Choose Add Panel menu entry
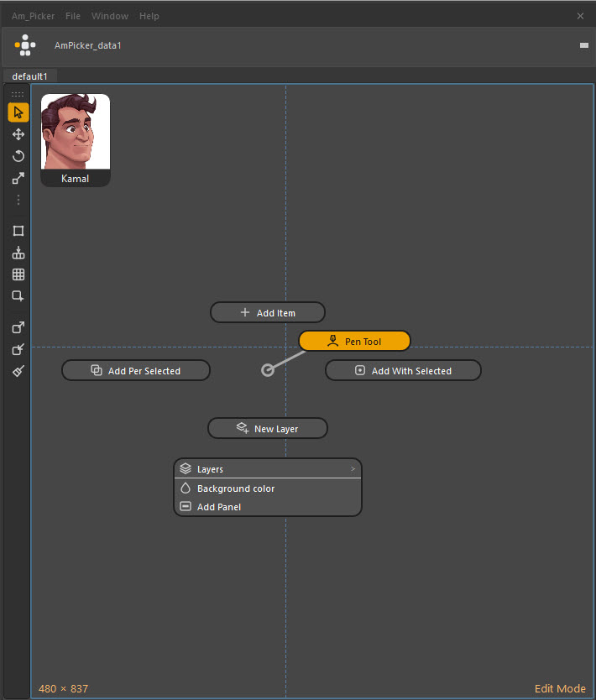Viewport: 596px width, 700px height. 268,507
